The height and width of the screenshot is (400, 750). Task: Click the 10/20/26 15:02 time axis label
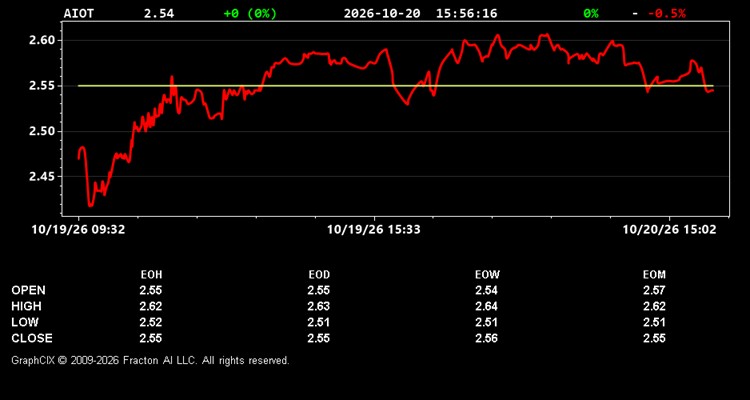pos(670,230)
